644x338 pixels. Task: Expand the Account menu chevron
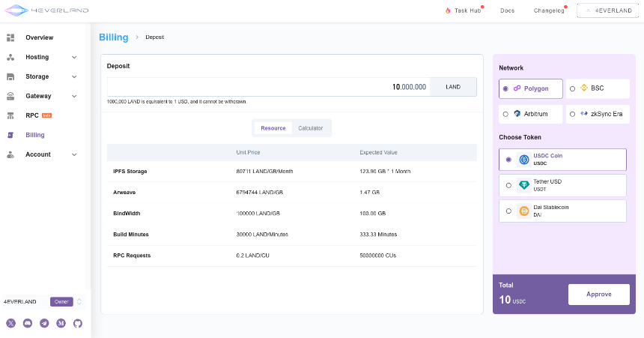(x=74, y=154)
